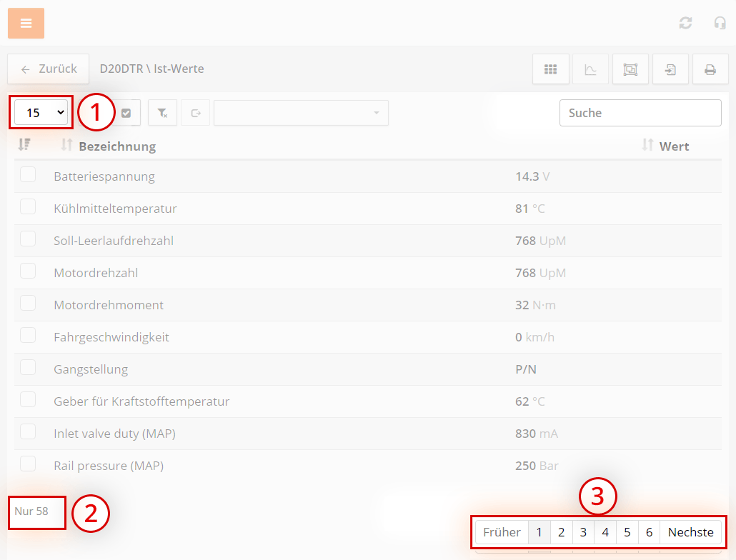Select the Motordrehzahl row checkbox
Viewport: 736px width, 560px height.
(28, 271)
